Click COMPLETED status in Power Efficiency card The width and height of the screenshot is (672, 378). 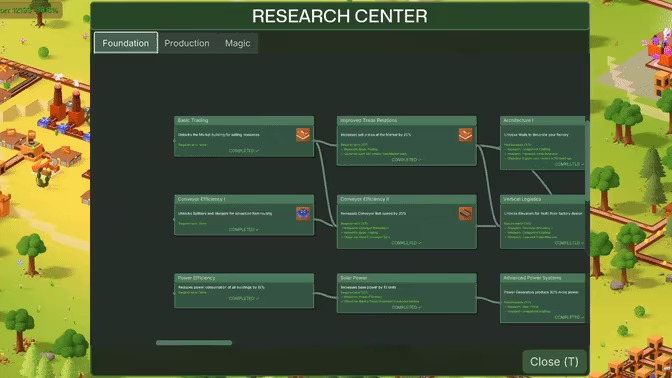244,298
